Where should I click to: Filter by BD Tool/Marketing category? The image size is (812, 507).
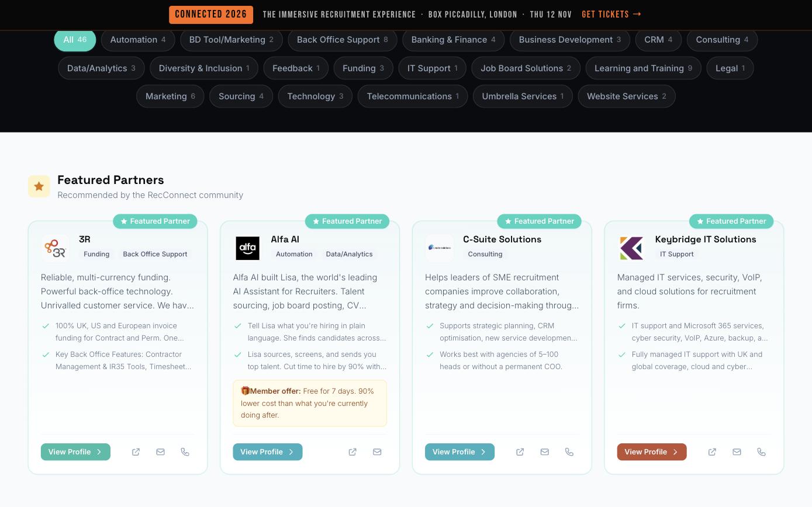(x=231, y=40)
